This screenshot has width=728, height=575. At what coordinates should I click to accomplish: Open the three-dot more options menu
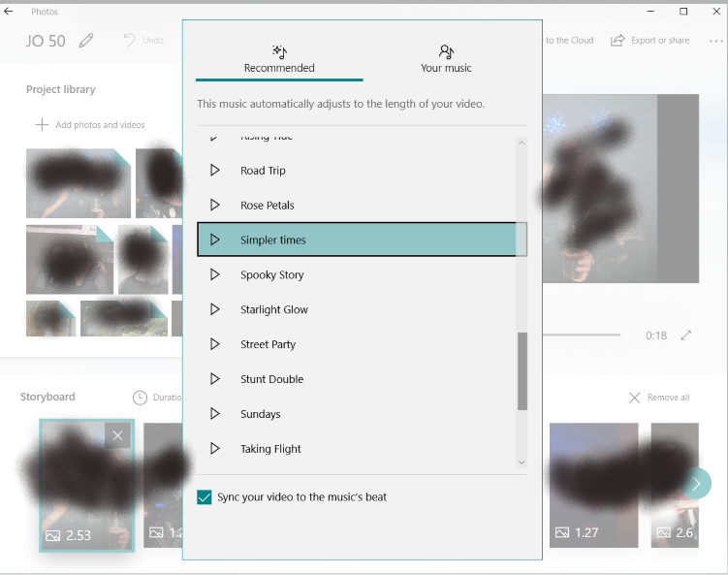coord(716,41)
